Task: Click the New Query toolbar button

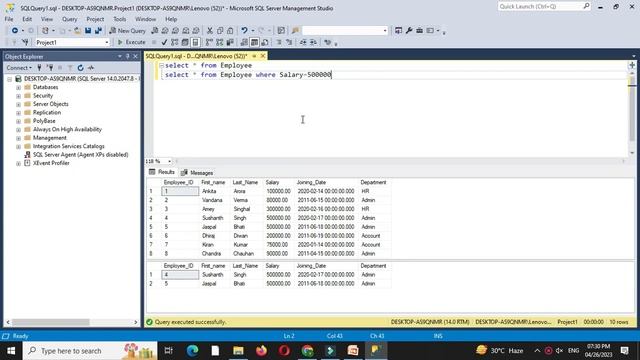Action: click(x=127, y=31)
